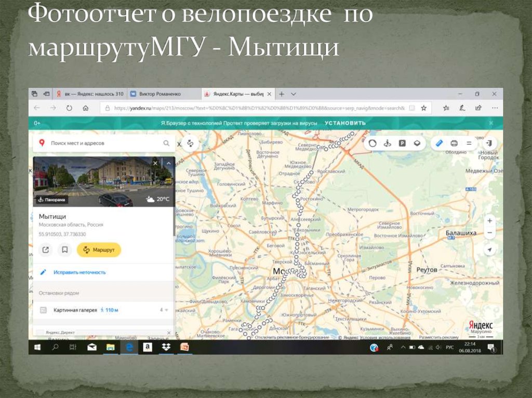Screen dimensions: 532x398
Task: Switch to the Виктор Романенко tab
Action: click(163, 94)
